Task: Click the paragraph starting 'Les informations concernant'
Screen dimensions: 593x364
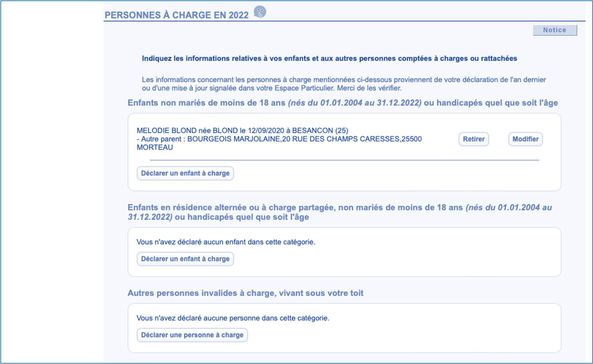Action: pyautogui.click(x=343, y=84)
